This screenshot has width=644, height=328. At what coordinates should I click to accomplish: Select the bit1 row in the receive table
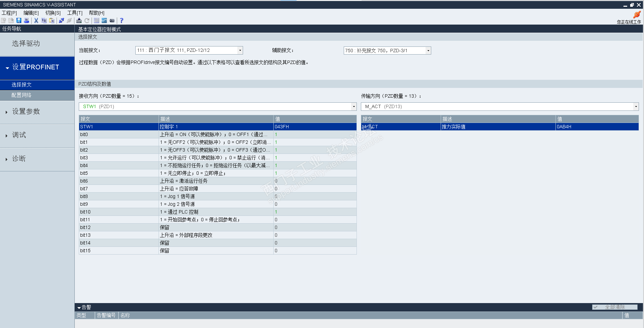click(x=217, y=142)
